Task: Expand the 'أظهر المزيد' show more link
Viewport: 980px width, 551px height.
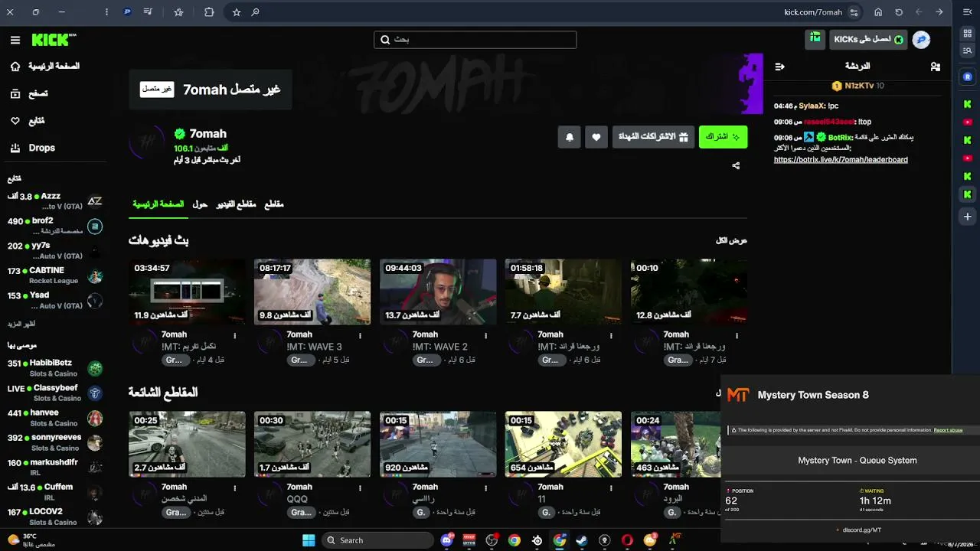Action: click(21, 324)
